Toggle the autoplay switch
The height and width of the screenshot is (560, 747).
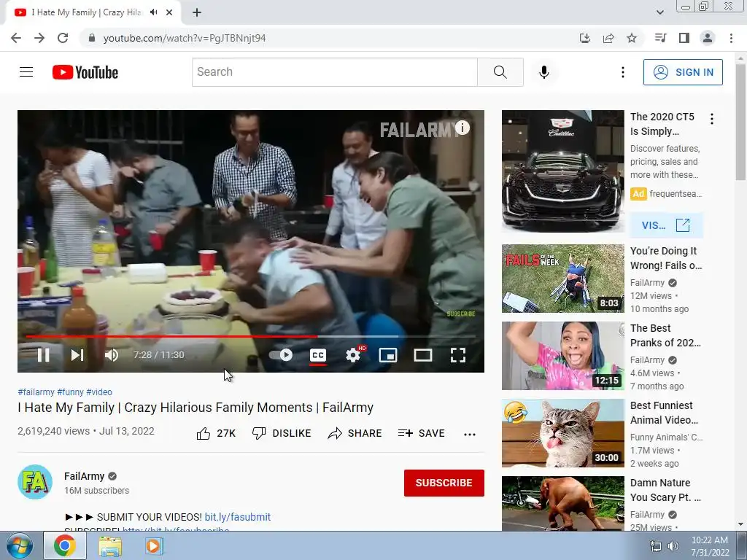281,355
